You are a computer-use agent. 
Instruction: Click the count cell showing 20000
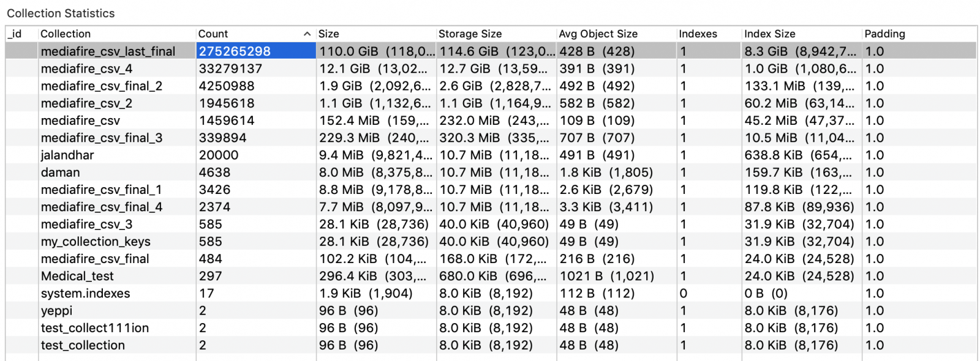point(219,155)
